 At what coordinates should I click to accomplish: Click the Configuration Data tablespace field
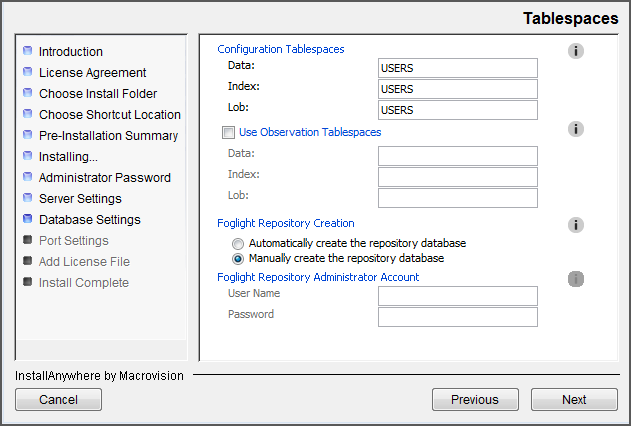coord(458,68)
